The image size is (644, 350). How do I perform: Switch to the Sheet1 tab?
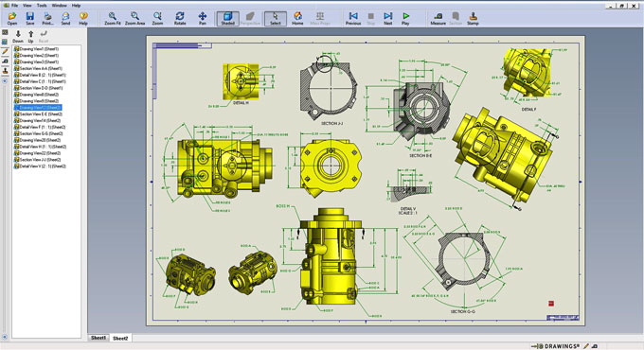pyautogui.click(x=98, y=338)
